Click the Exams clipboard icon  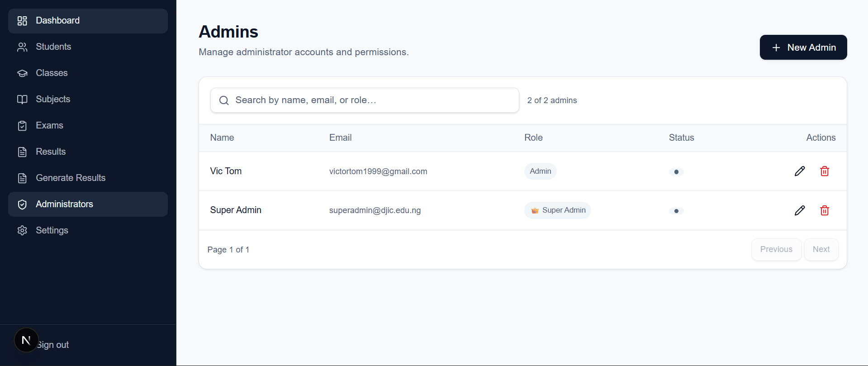point(22,126)
